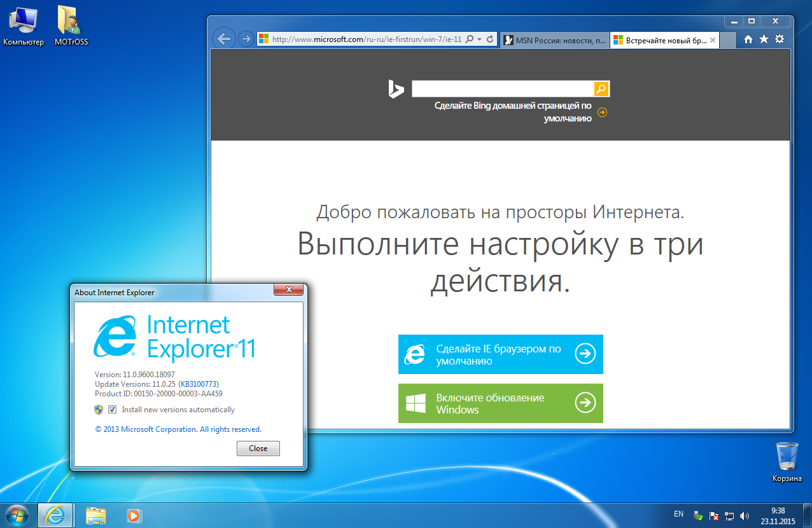Click 'Сделайте IE браузером по умолчанию' tile
The image size is (812, 528).
click(500, 354)
